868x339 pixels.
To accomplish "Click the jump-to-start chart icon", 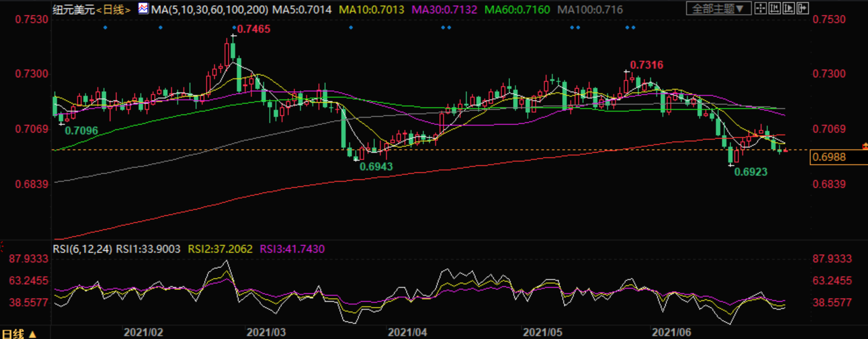I will 774,9.
